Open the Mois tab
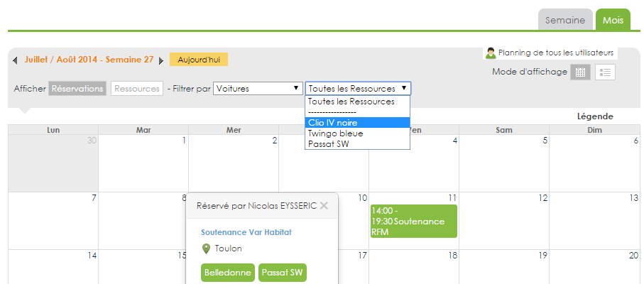This screenshot has width=644, height=284. [613, 20]
